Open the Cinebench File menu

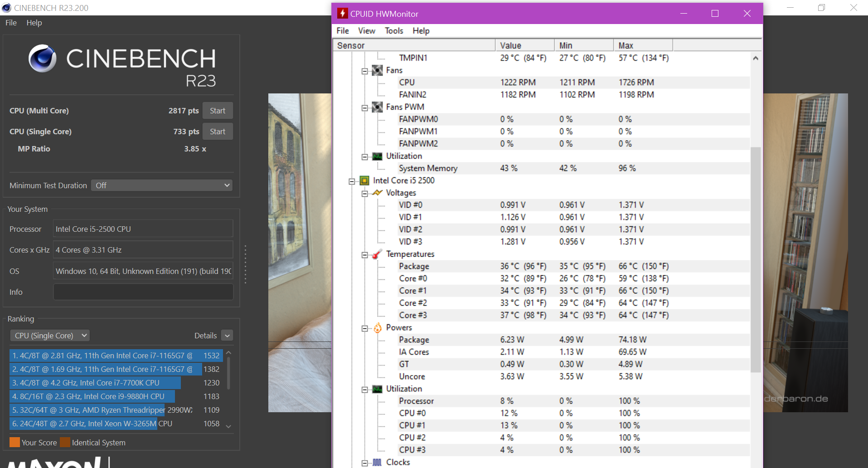pos(11,23)
